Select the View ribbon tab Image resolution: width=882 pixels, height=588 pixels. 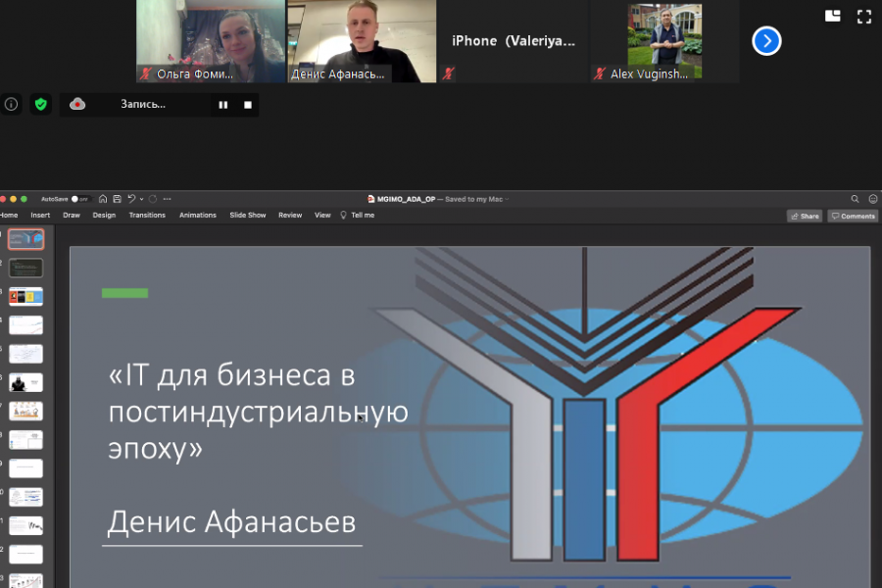322,215
